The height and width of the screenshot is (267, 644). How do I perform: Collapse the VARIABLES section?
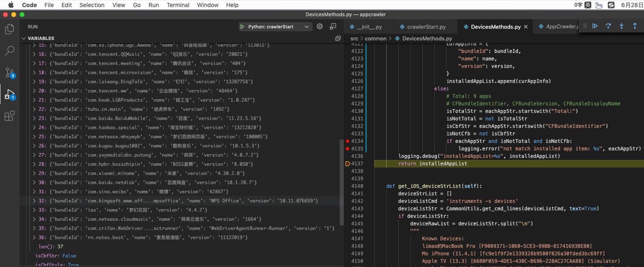click(24, 38)
